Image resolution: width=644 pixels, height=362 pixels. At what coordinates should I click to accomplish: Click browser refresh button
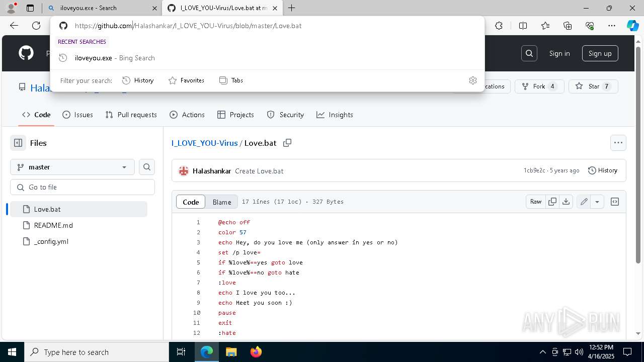coord(36,26)
